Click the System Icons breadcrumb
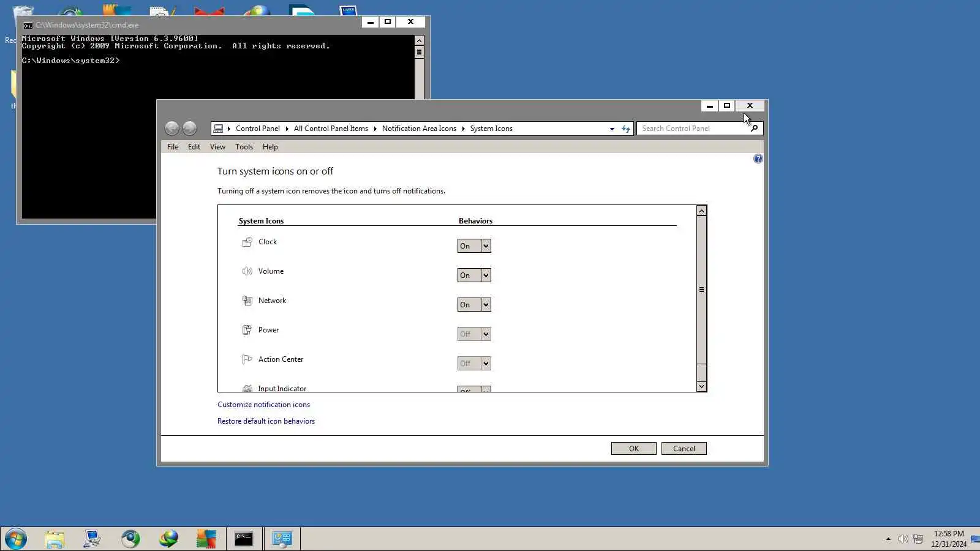980x551 pixels. [491, 129]
